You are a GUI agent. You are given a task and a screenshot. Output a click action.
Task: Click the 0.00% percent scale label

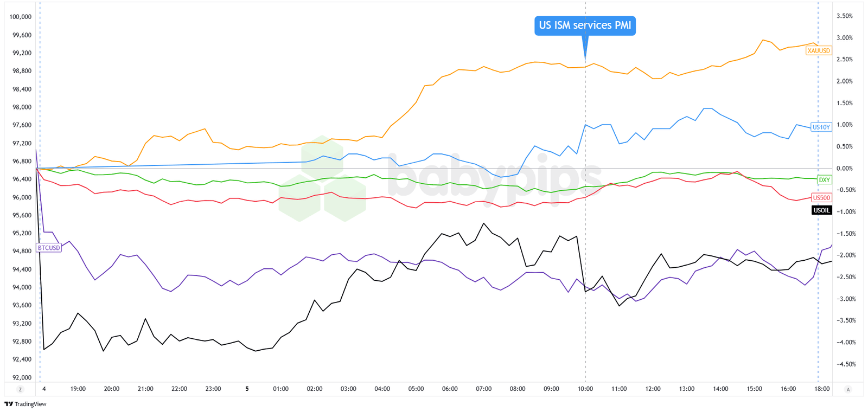[x=845, y=169]
